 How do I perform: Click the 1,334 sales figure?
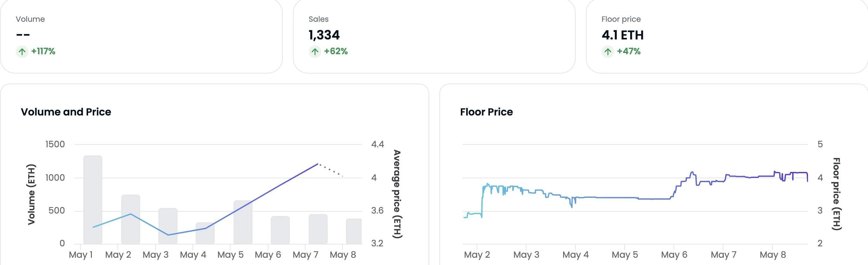coord(324,35)
